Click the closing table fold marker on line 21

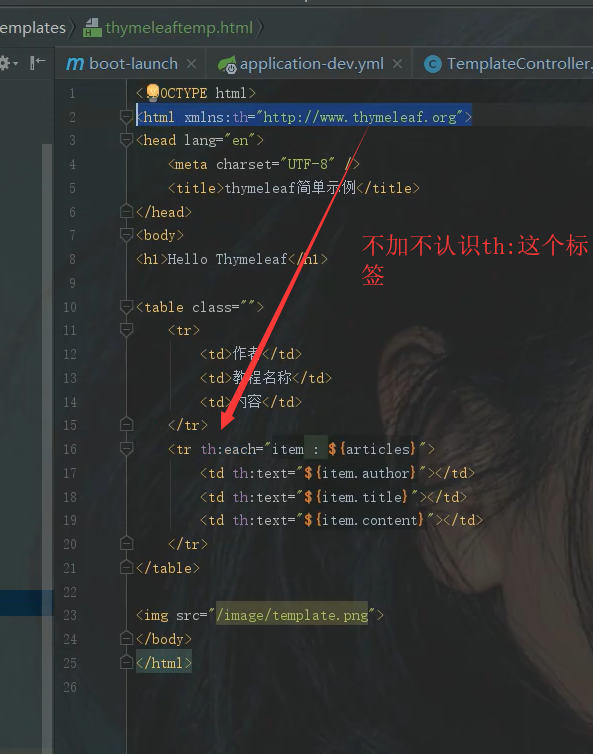click(126, 568)
